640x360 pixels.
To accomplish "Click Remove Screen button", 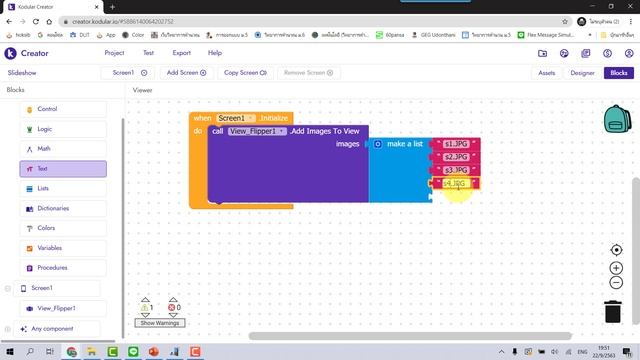I will point(309,73).
